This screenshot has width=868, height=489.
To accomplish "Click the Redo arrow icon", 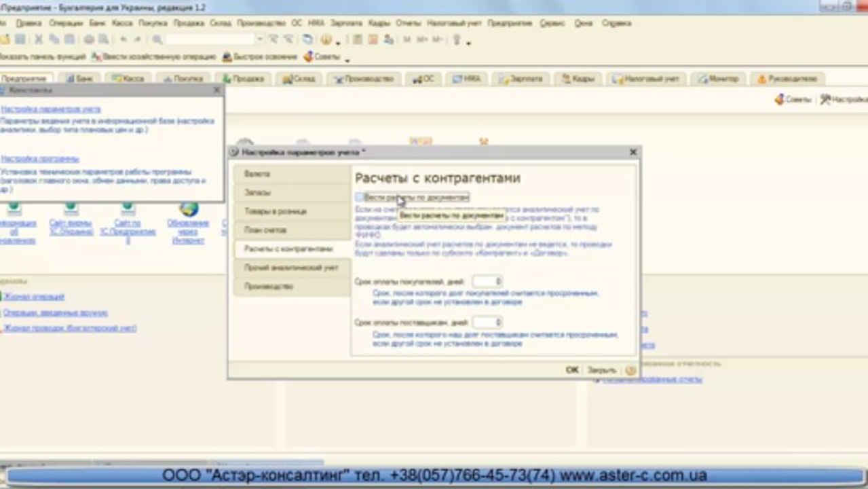I will pyautogui.click(x=137, y=39).
